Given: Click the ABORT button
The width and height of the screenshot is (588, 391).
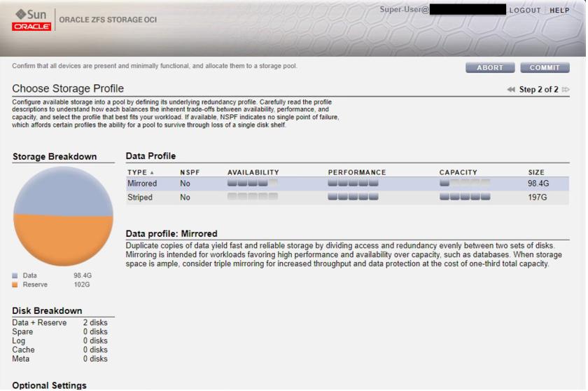Looking at the screenshot, I should point(491,67).
